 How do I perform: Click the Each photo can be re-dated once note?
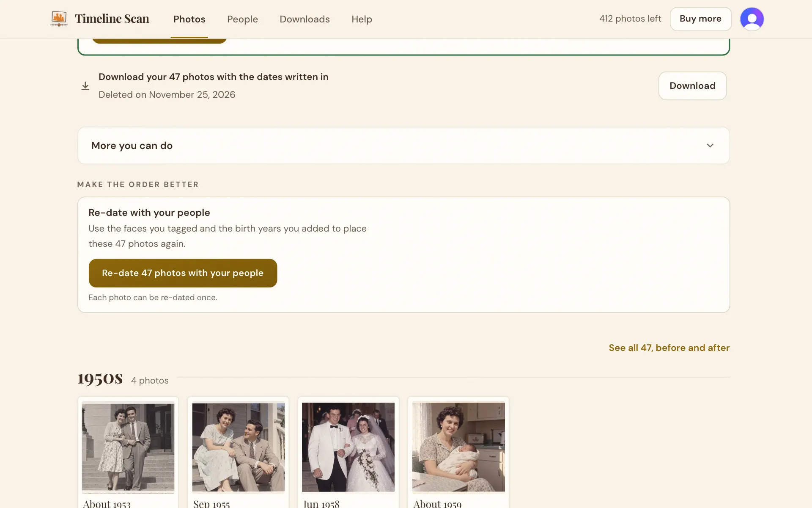click(x=153, y=298)
